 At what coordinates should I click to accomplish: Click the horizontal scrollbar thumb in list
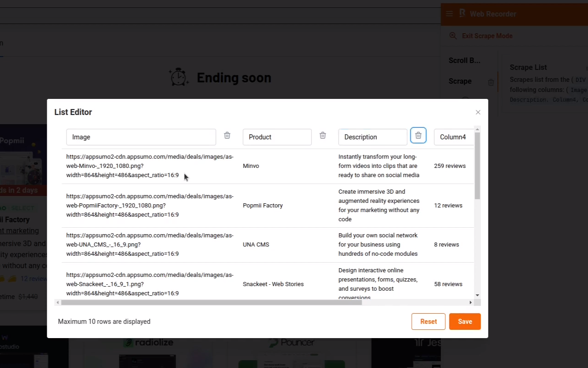click(211, 302)
